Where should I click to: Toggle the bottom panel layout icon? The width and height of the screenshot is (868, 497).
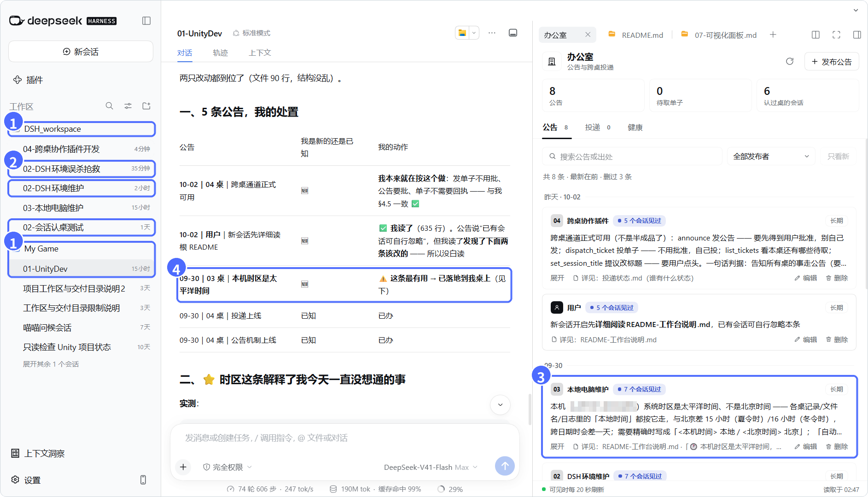point(513,33)
